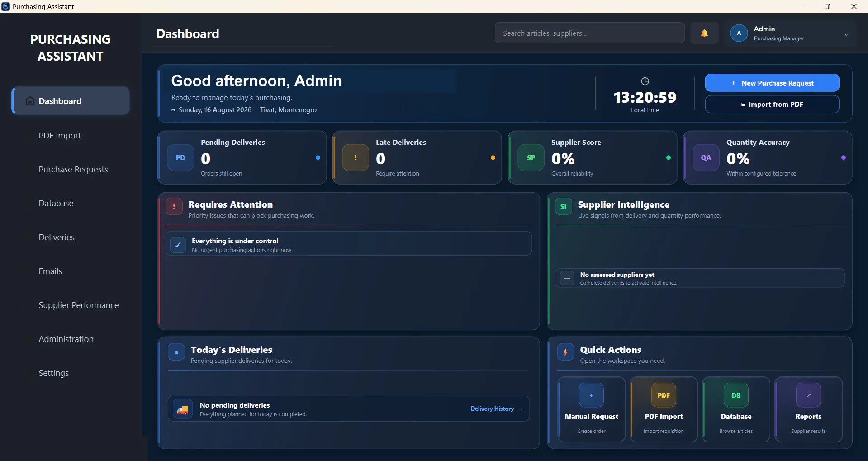Click the Database Browse articles card text
The height and width of the screenshot is (461, 868).
736,431
